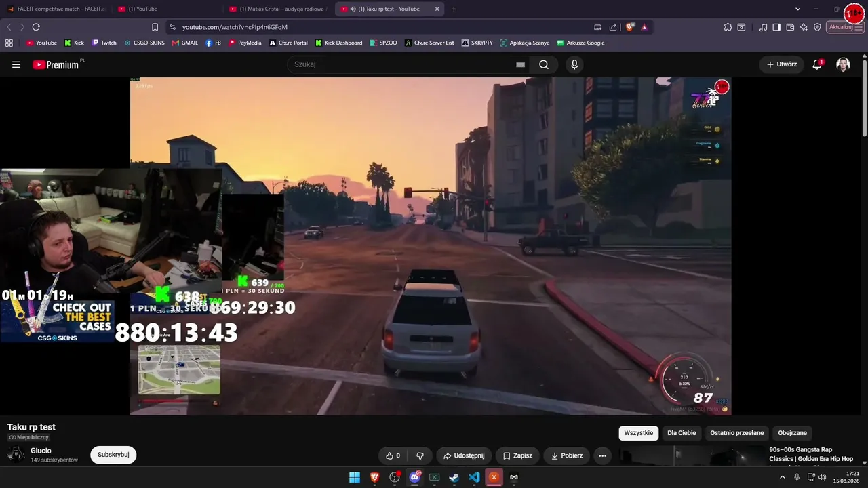Open Glucio channel name link
The image size is (868, 488).
click(x=41, y=451)
